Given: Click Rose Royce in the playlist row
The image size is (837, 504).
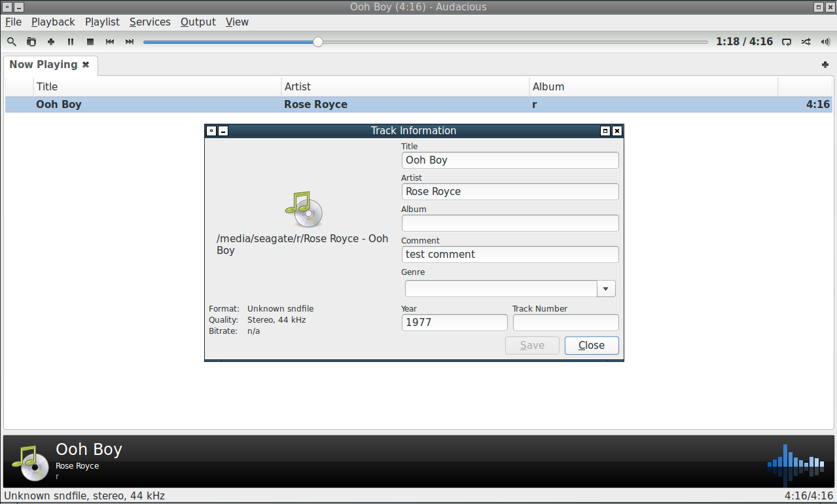Looking at the screenshot, I should 315,105.
